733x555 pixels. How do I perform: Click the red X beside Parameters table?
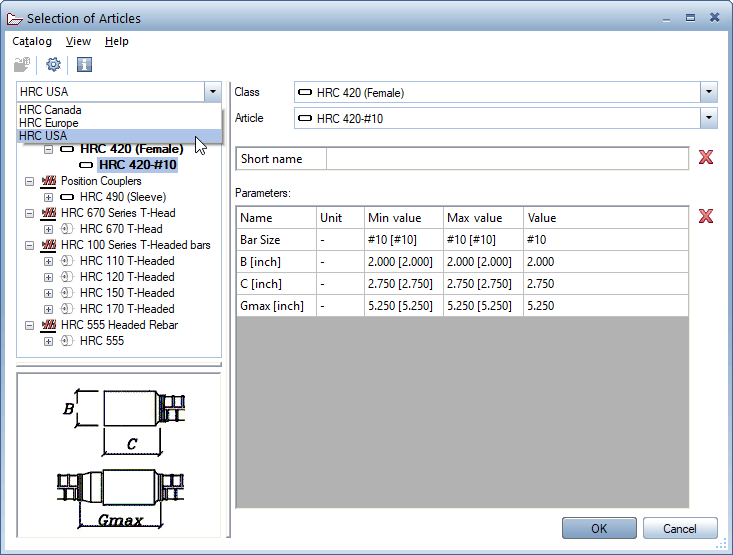[706, 217]
